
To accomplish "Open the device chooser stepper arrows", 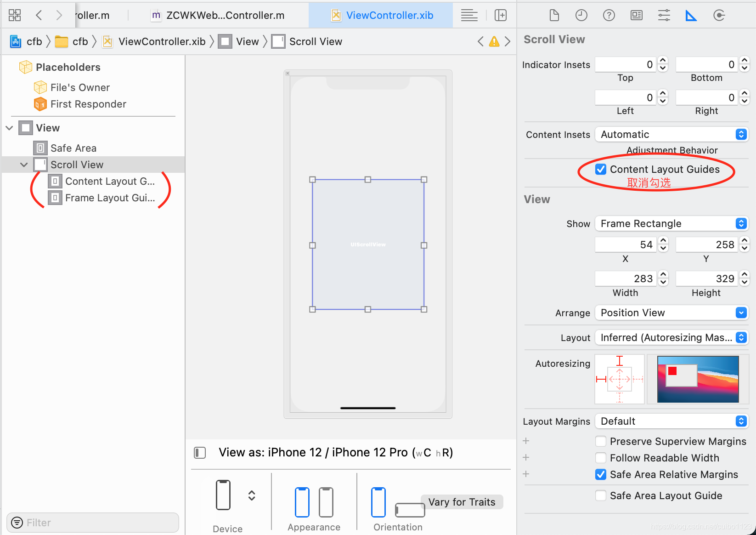I will coord(252,495).
